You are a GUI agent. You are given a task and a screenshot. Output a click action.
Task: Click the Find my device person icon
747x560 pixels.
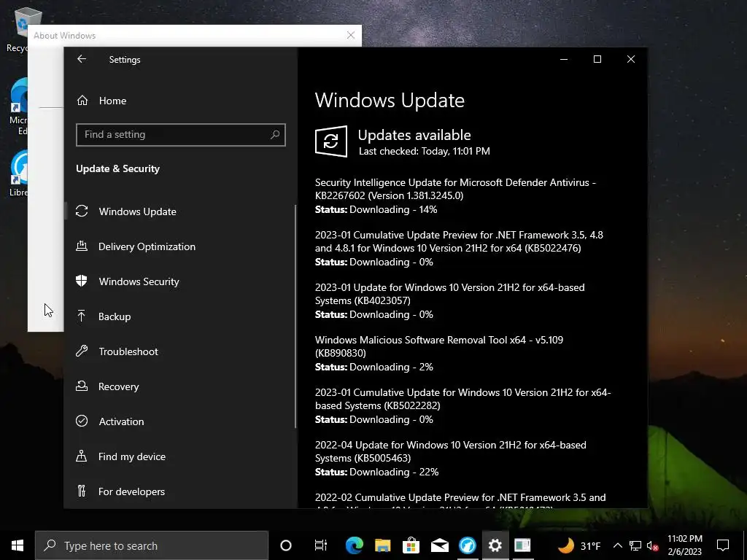point(82,456)
